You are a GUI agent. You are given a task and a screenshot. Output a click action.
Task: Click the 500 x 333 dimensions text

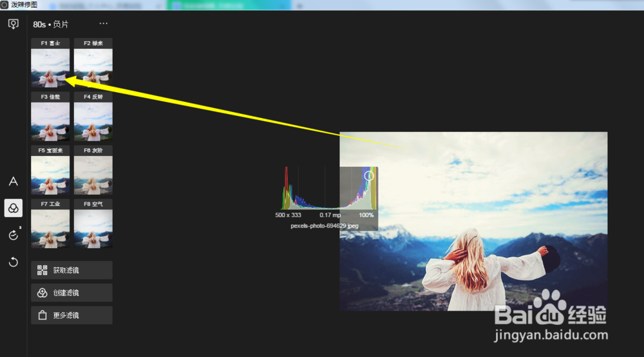click(x=288, y=215)
